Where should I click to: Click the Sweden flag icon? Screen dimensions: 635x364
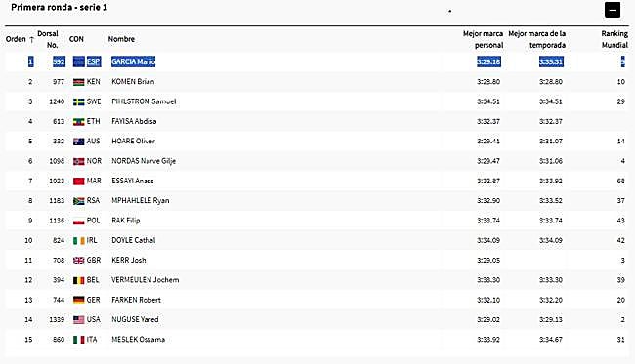(x=78, y=101)
